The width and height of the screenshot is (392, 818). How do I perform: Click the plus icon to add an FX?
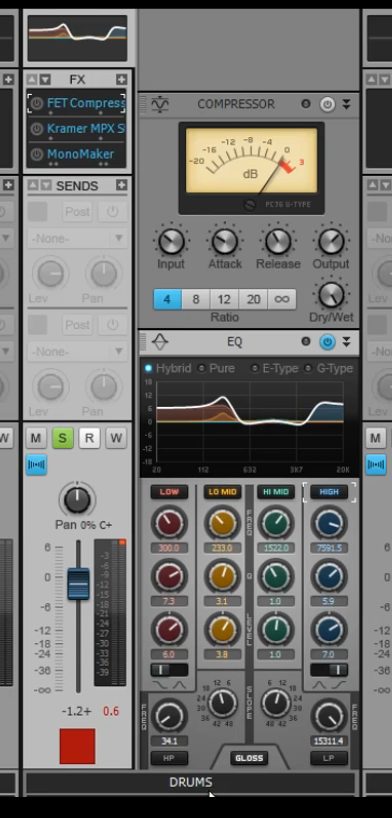pyautogui.click(x=122, y=80)
